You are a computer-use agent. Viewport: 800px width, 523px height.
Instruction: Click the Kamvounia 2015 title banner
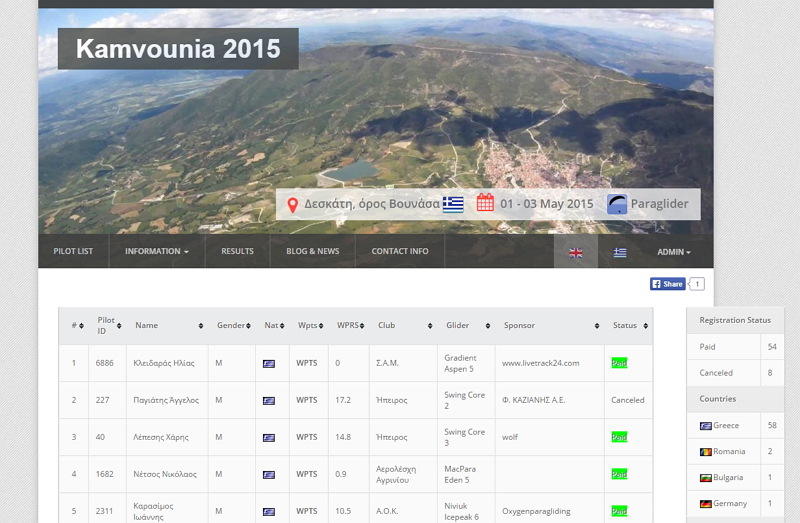pos(178,49)
